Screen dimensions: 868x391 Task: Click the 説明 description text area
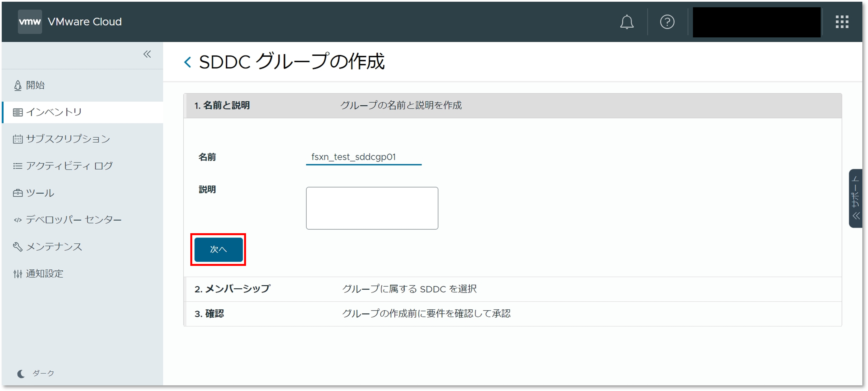[372, 208]
